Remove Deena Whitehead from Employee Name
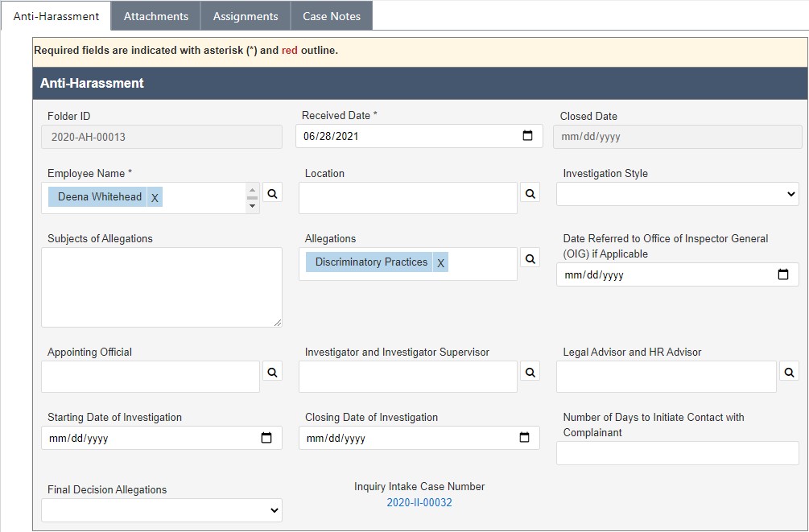The width and height of the screenshot is (809, 532). tap(155, 197)
